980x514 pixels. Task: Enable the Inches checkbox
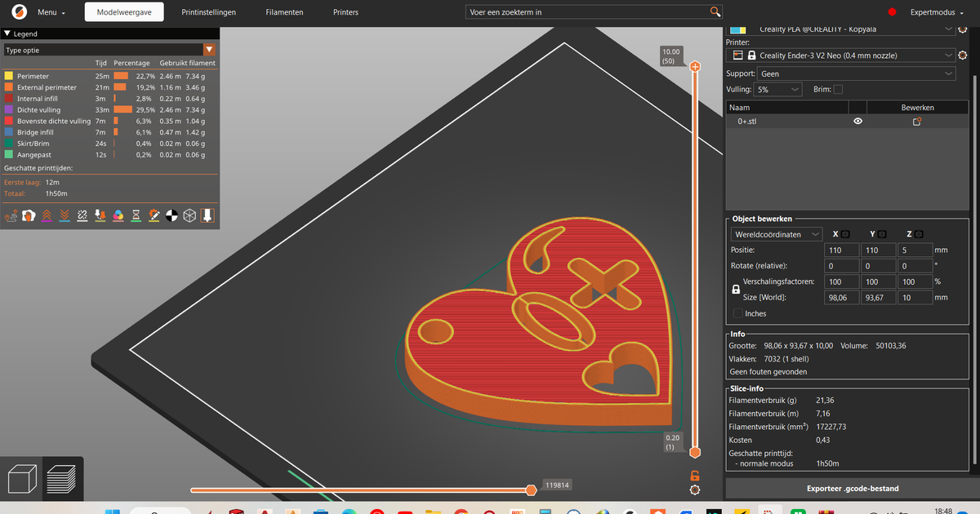coord(738,313)
